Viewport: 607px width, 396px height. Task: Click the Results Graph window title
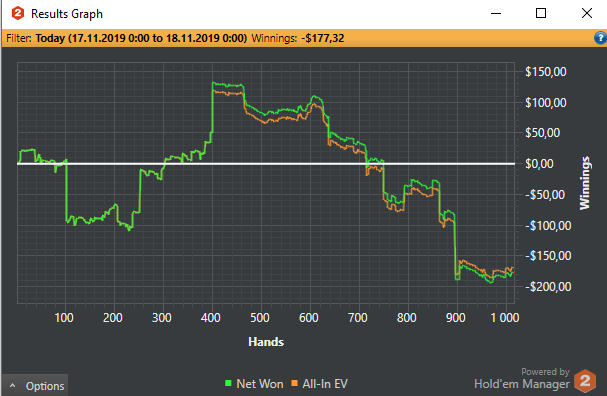pyautogui.click(x=67, y=14)
